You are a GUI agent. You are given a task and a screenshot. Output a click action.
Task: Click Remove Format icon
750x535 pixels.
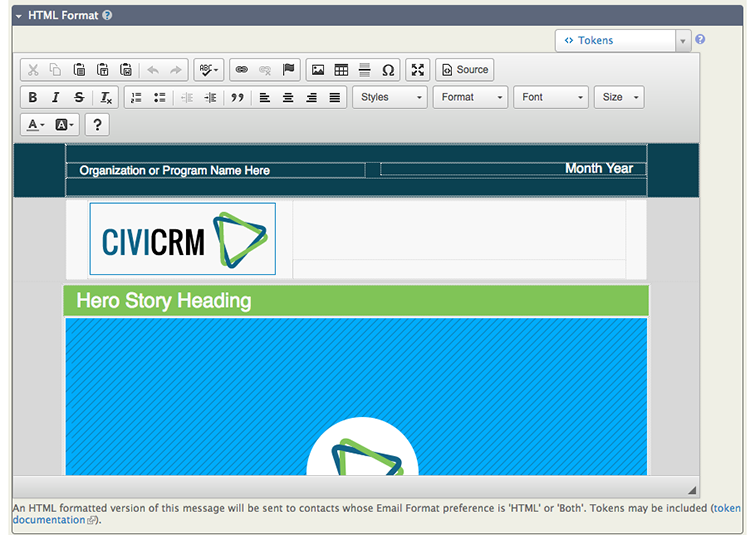pos(106,98)
